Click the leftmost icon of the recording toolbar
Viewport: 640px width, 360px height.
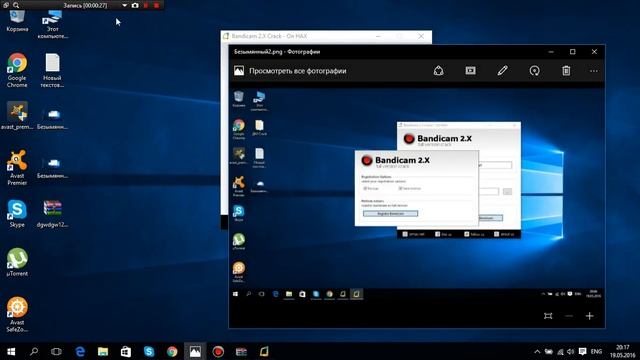pyautogui.click(x=5, y=5)
